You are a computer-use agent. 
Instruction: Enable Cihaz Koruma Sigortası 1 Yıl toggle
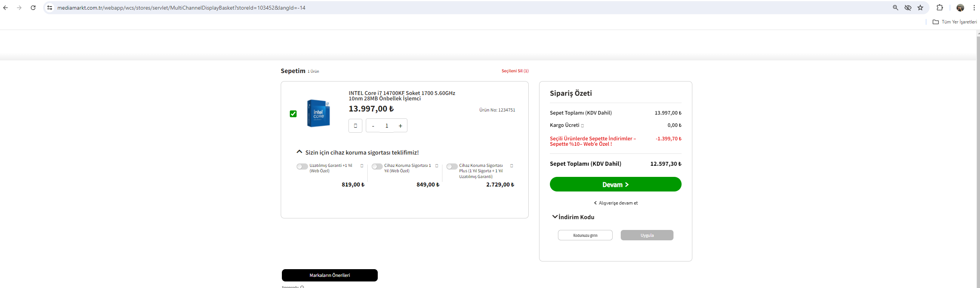(377, 166)
